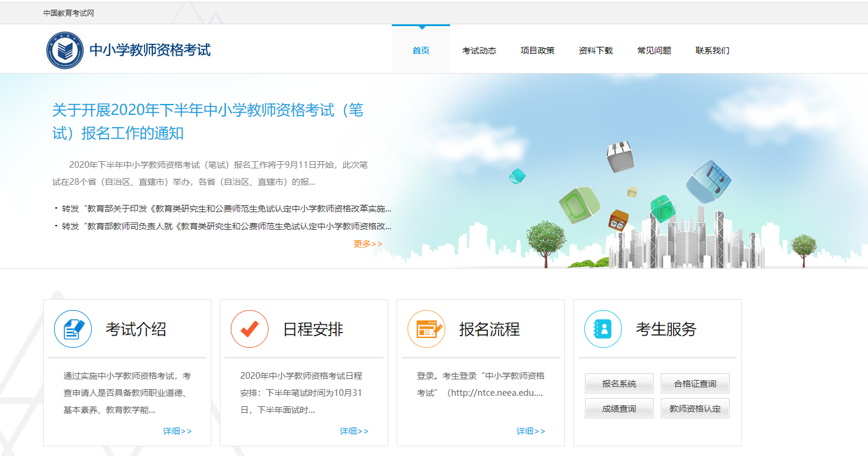Image resolution: width=868 pixels, height=456 pixels.
Task: Click the 考生服务 card heading
Action: (666, 330)
